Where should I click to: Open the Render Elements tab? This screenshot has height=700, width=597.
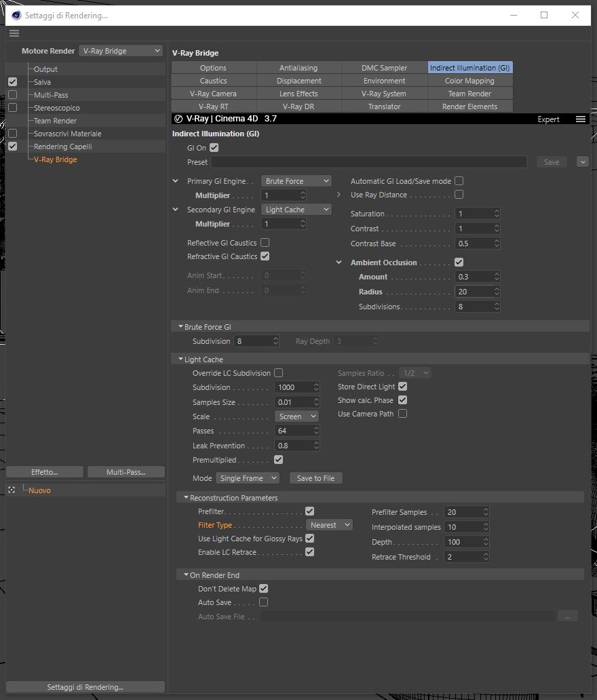pyautogui.click(x=469, y=106)
